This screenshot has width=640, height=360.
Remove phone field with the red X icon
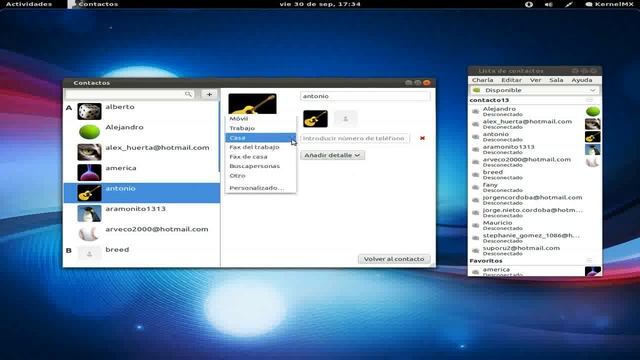[x=422, y=138]
